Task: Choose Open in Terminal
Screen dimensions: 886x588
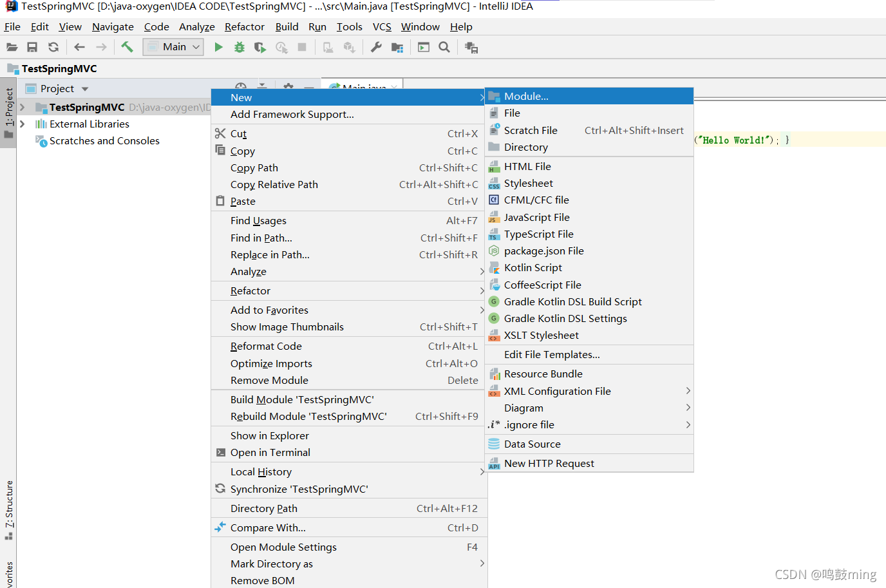Action: [349, 452]
